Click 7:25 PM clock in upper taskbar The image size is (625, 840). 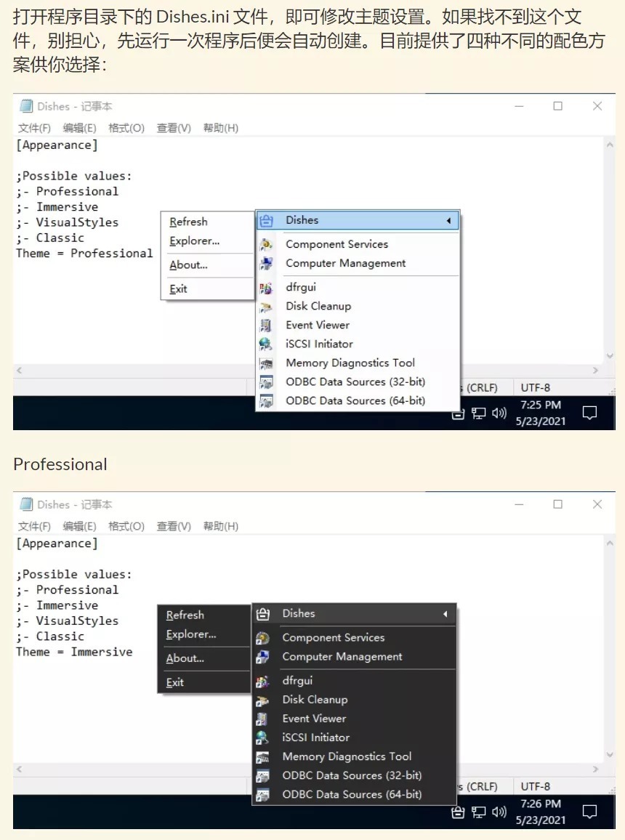click(x=541, y=405)
